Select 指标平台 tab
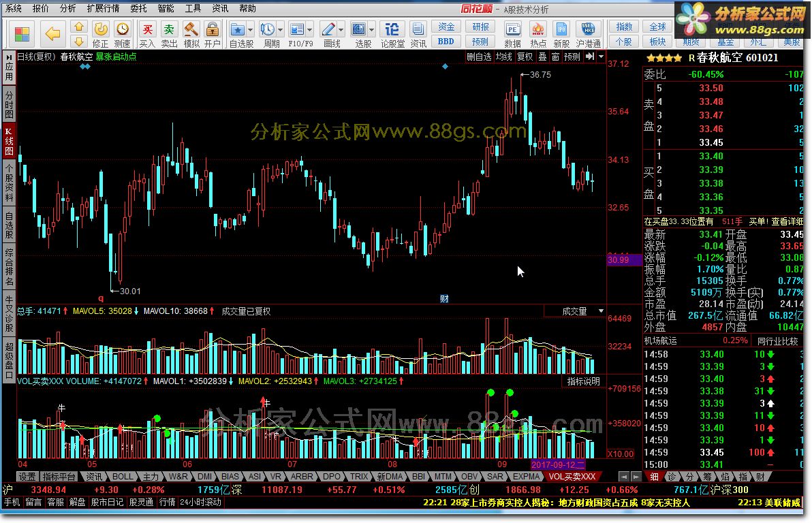The image size is (812, 523). 59,477
